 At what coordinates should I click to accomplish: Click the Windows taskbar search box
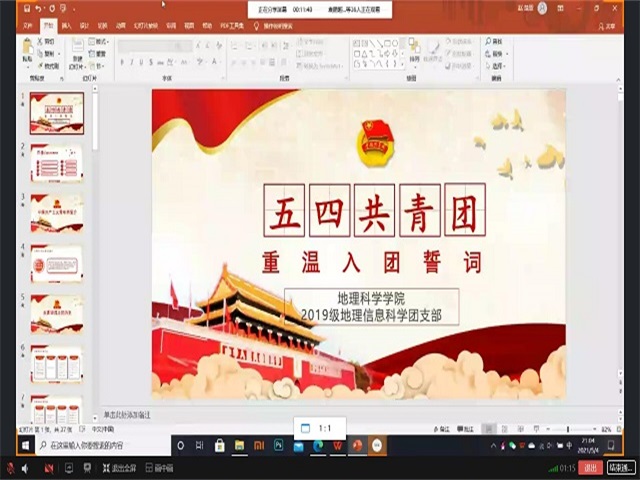pyautogui.click(x=102, y=445)
